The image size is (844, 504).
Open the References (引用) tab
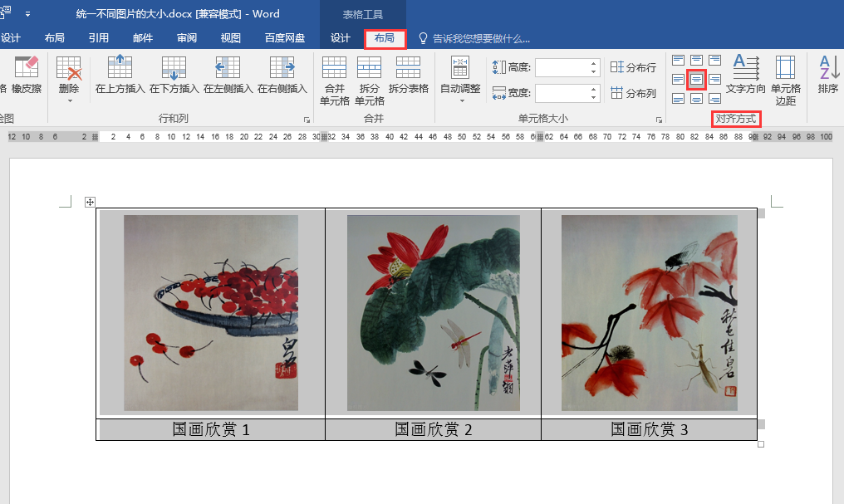pyautogui.click(x=99, y=38)
